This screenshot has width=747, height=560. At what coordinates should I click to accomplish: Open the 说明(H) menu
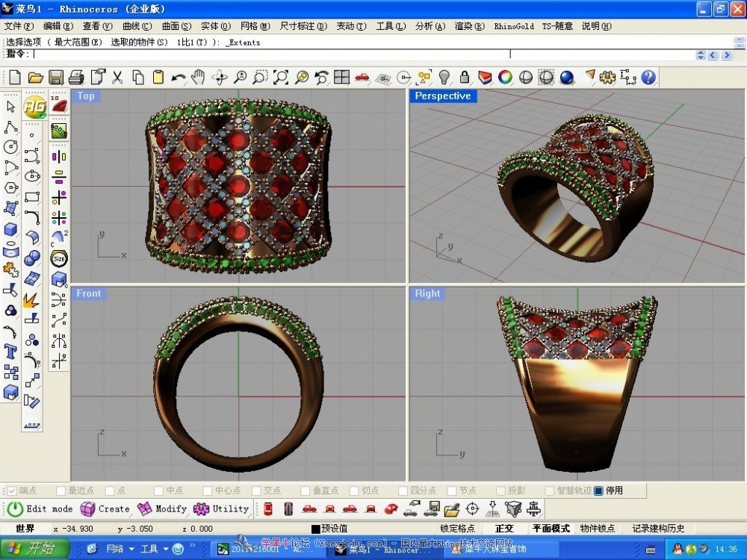tap(596, 26)
